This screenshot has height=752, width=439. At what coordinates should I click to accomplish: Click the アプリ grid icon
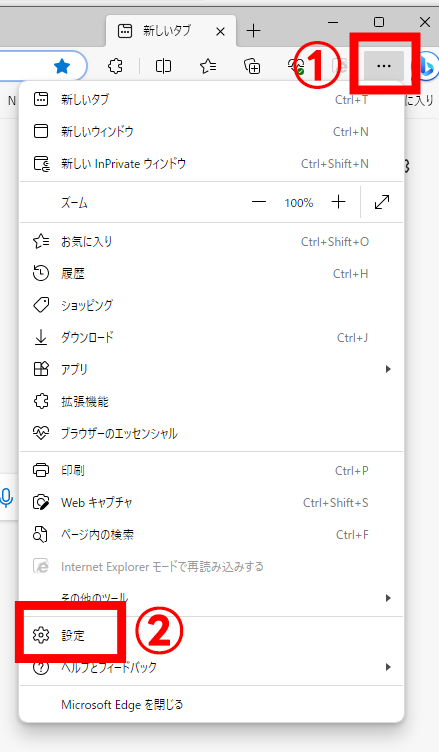pos(41,369)
